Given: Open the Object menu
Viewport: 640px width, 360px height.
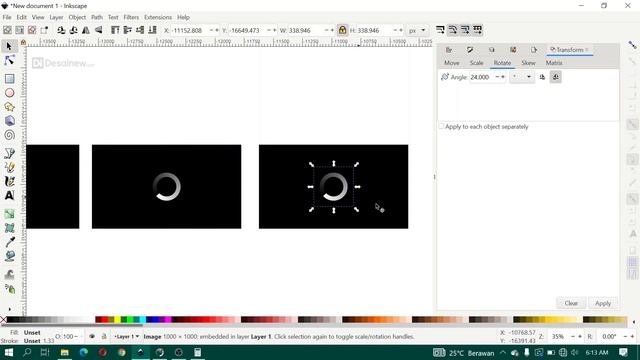Looking at the screenshot, I should click(x=77, y=17).
